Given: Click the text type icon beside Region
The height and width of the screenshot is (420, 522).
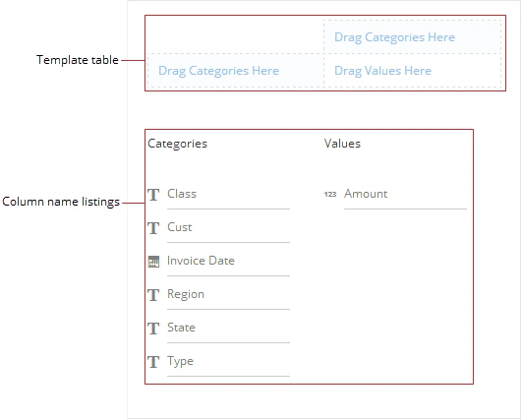Looking at the screenshot, I should click(153, 295).
